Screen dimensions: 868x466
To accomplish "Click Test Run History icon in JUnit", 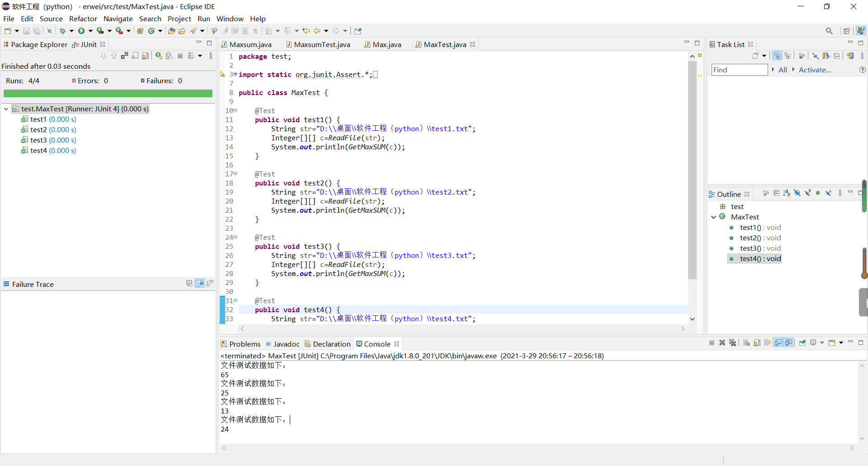I will click(191, 56).
